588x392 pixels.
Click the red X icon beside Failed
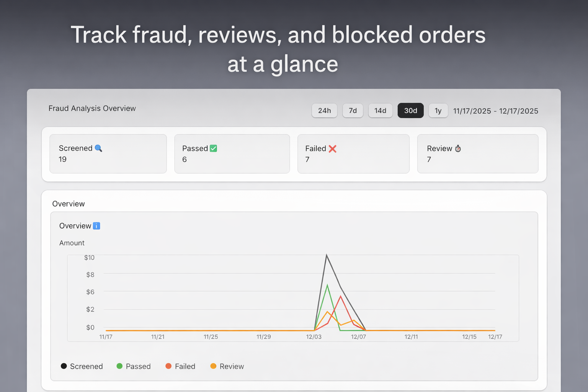[333, 149]
